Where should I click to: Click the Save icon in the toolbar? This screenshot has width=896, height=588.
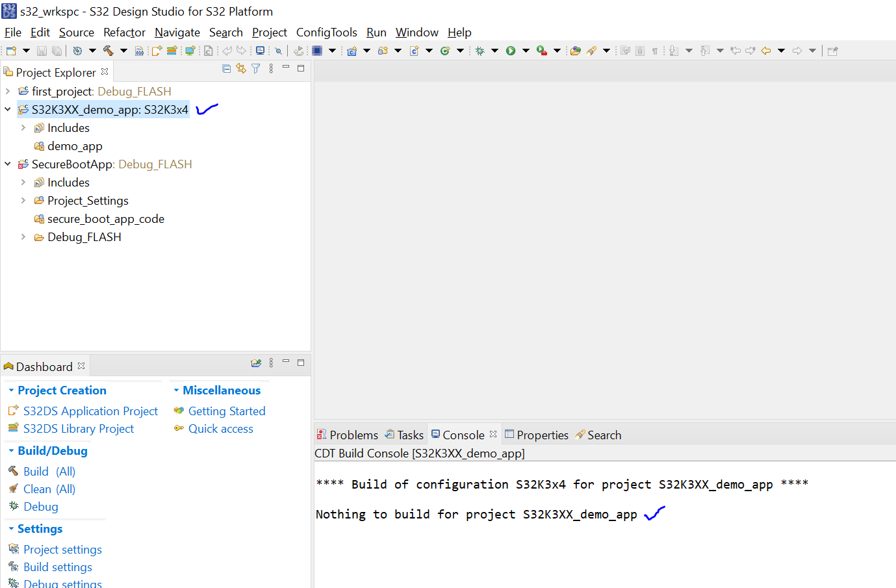[42, 50]
